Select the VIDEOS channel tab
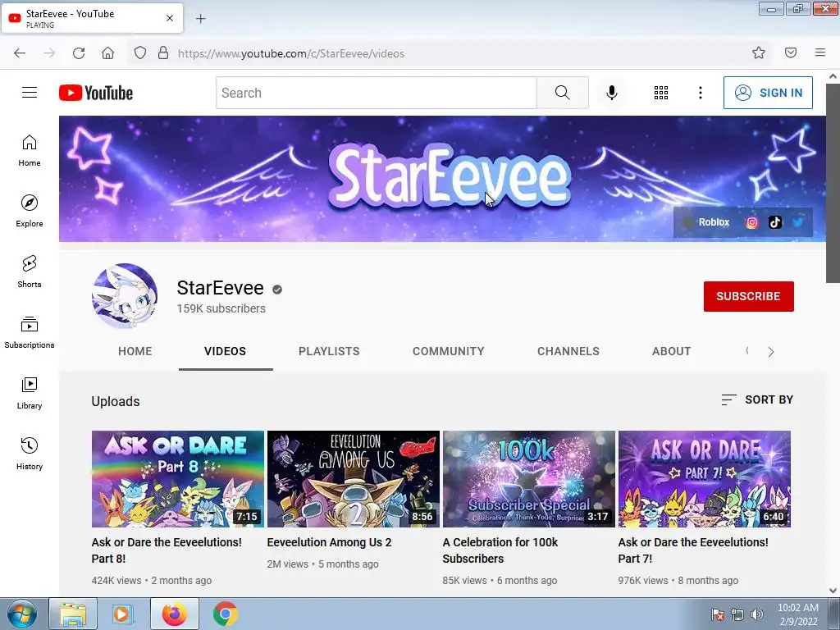 point(225,351)
